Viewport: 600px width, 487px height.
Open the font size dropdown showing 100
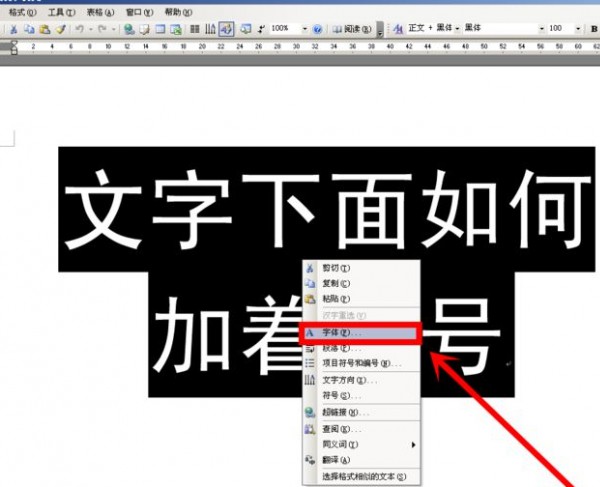coord(578,29)
